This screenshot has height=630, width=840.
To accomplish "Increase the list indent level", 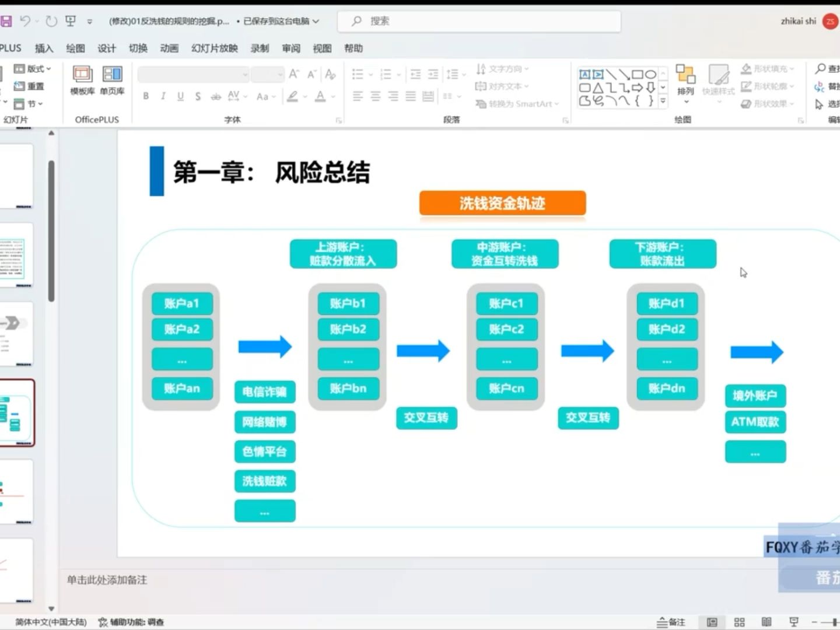I will tap(433, 74).
